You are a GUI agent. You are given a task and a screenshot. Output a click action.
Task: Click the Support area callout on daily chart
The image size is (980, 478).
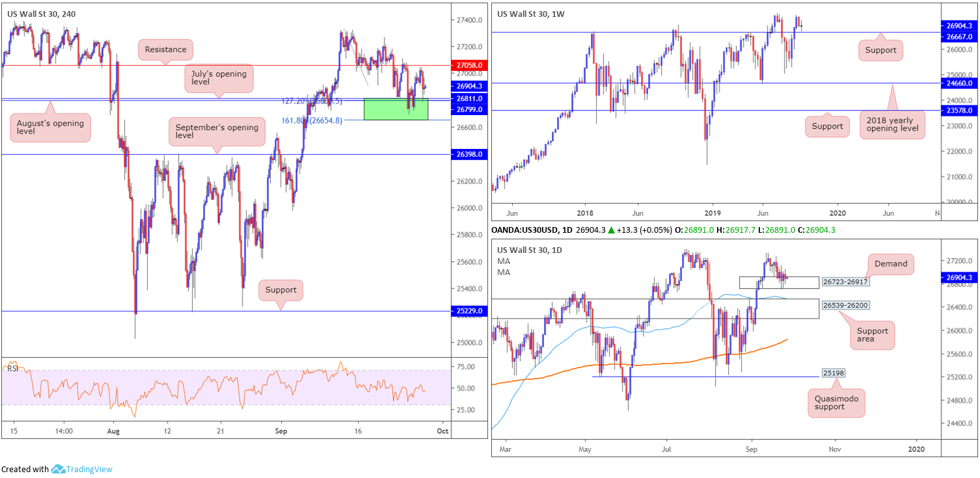(x=871, y=336)
